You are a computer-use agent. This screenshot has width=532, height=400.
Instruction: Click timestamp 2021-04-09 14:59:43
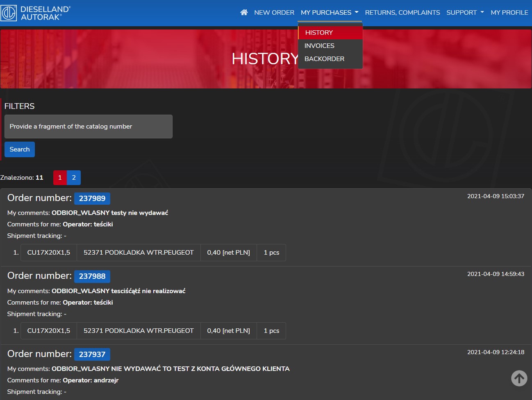pos(496,274)
